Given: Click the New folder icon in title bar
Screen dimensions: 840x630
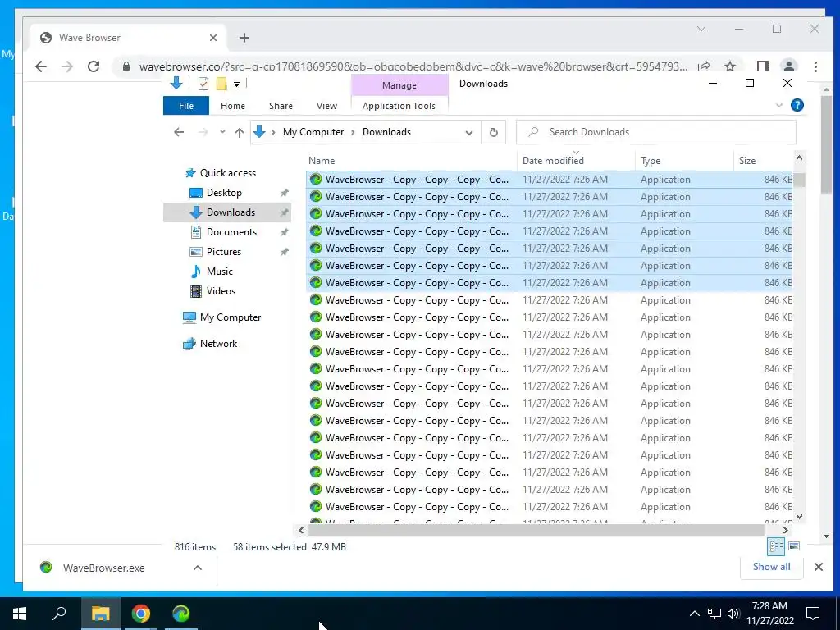Looking at the screenshot, I should [x=221, y=84].
